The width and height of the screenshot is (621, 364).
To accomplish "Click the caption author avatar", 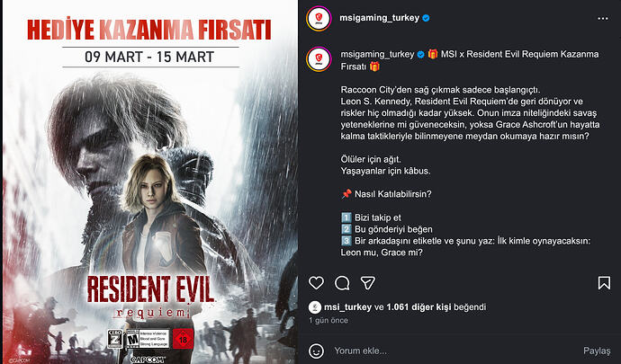I will point(319,59).
